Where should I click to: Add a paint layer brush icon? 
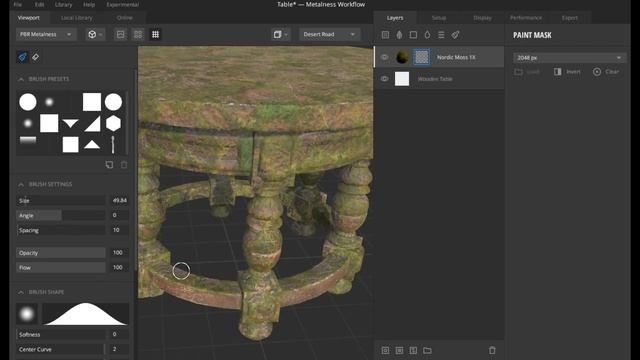[x=455, y=35]
